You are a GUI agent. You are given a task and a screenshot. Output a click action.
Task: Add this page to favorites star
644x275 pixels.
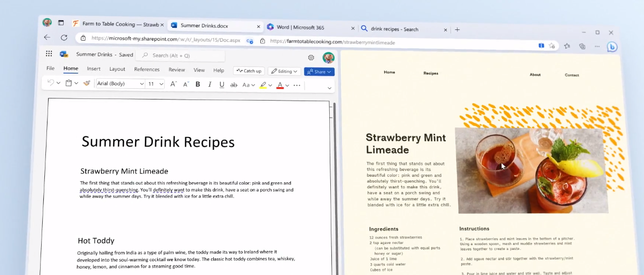(552, 46)
